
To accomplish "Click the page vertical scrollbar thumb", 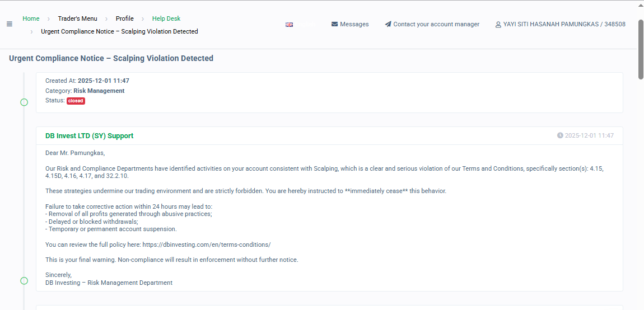I will tap(641, 49).
